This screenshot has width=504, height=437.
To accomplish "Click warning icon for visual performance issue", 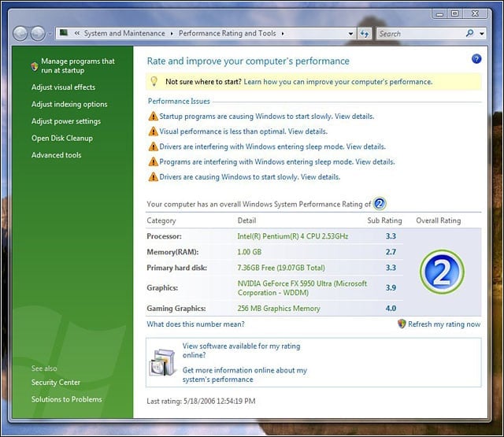I will (x=153, y=131).
